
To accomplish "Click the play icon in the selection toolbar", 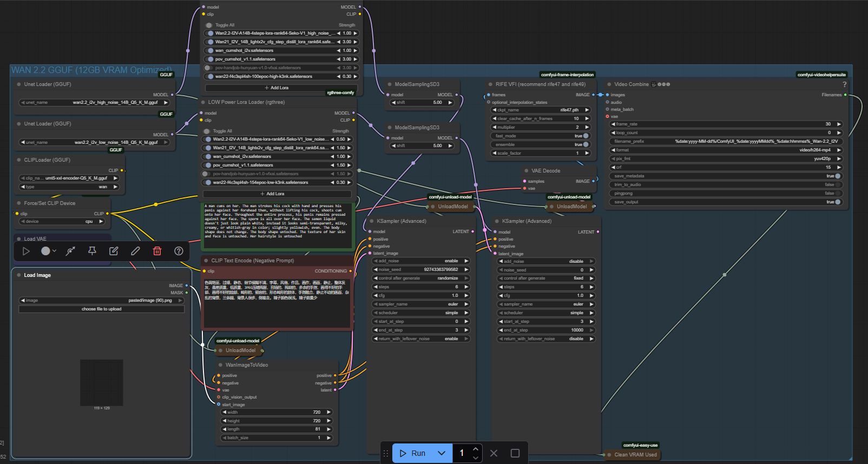I will click(26, 251).
